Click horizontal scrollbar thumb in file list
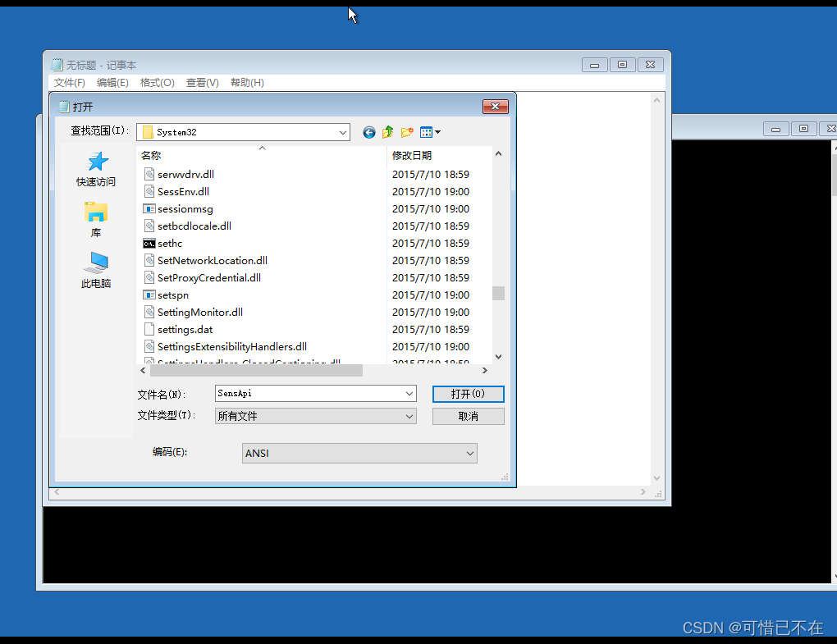This screenshot has width=837, height=644. 256,370
